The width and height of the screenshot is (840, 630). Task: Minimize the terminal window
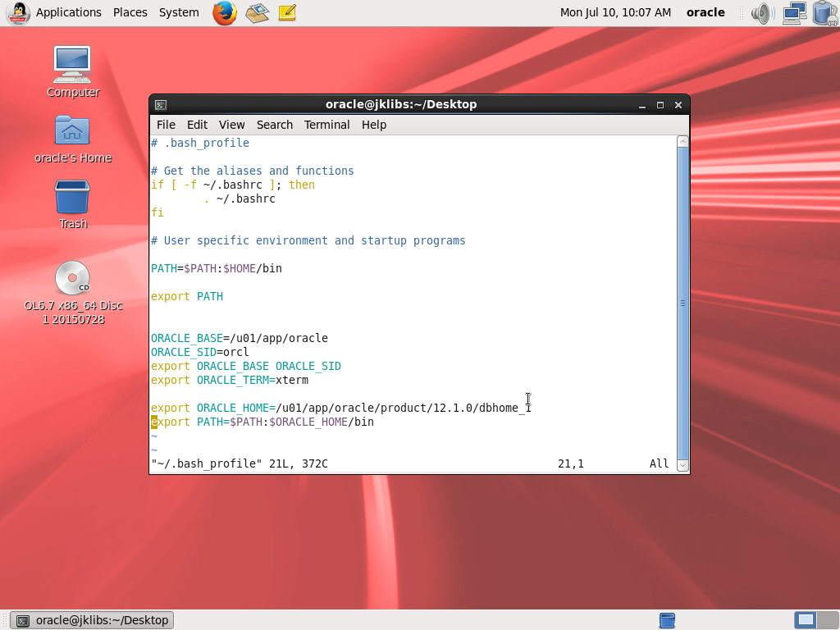pos(642,105)
